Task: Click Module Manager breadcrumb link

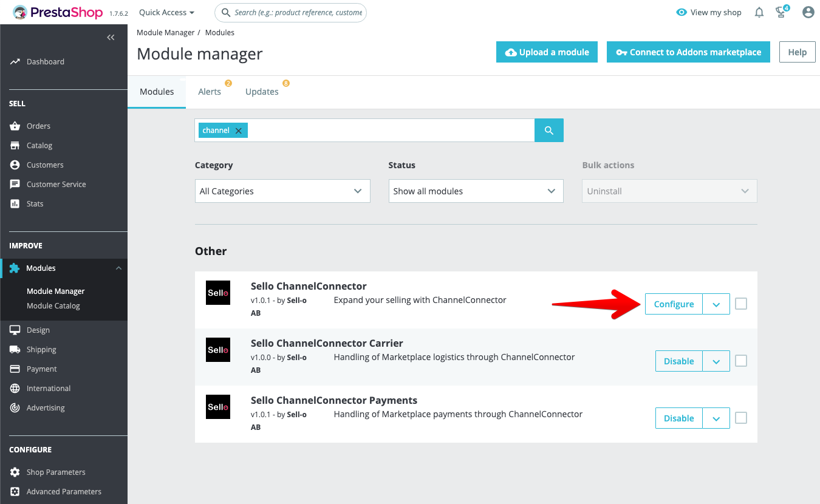Action: tap(166, 32)
